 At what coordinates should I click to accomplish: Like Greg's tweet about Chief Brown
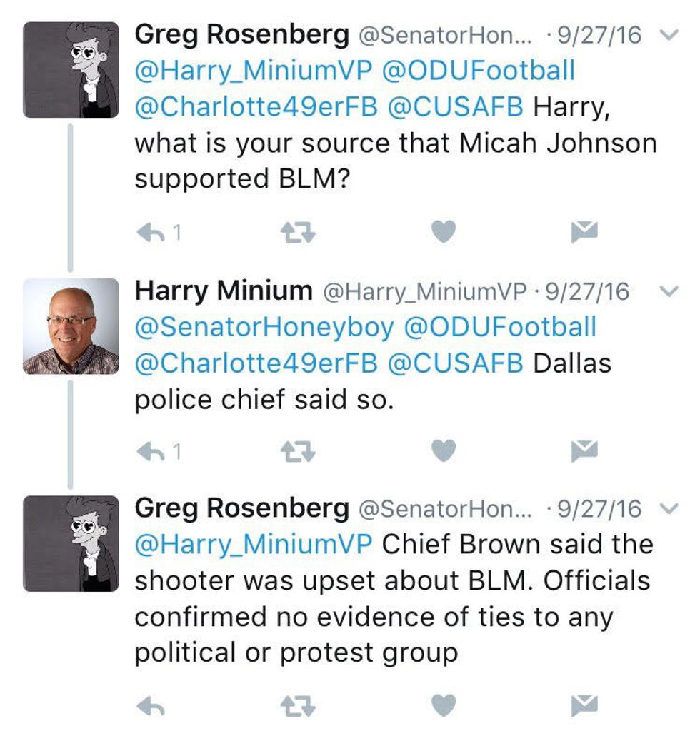tap(443, 706)
